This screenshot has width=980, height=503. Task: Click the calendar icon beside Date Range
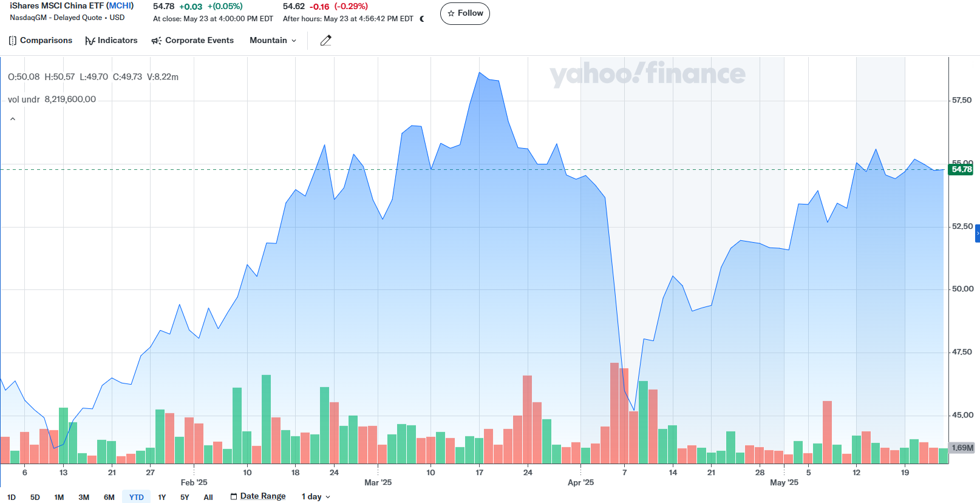point(234,496)
